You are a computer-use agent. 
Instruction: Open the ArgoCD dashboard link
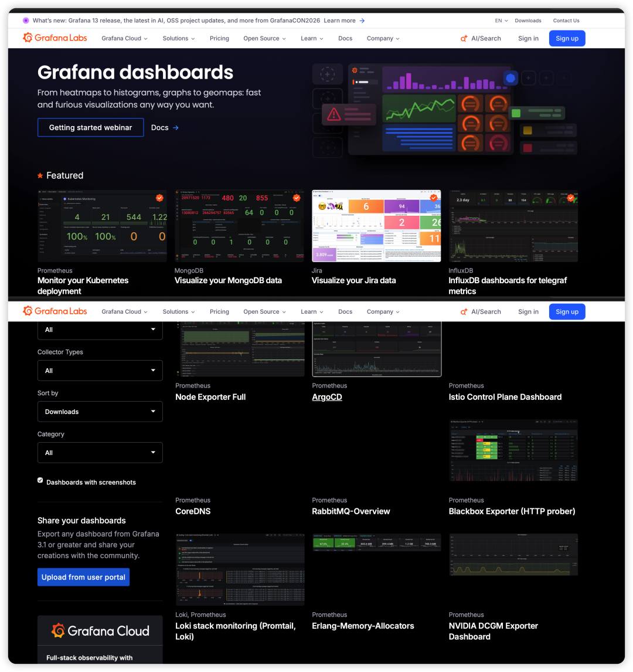tap(327, 397)
